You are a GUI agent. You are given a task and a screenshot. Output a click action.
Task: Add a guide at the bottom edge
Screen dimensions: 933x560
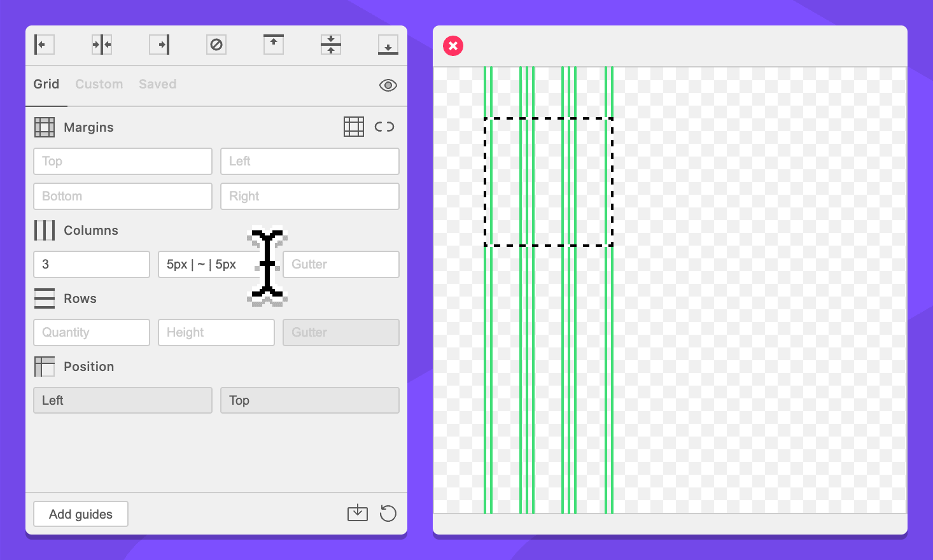point(388,45)
